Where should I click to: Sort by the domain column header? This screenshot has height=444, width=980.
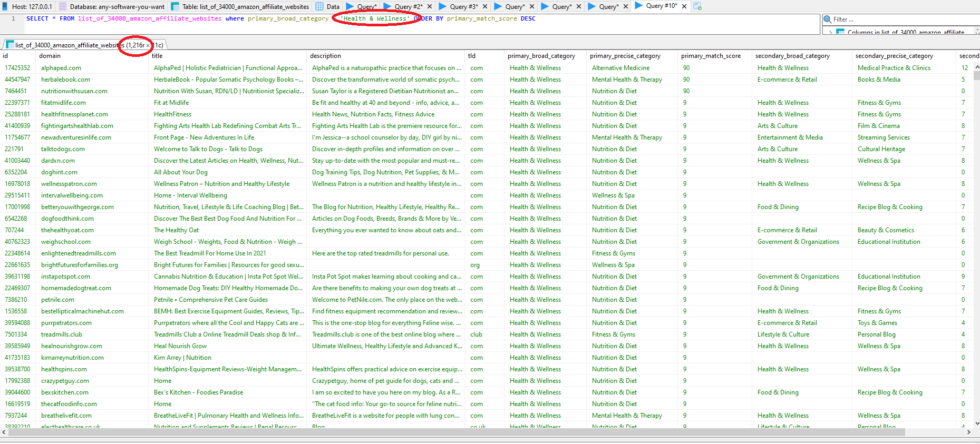pyautogui.click(x=92, y=56)
